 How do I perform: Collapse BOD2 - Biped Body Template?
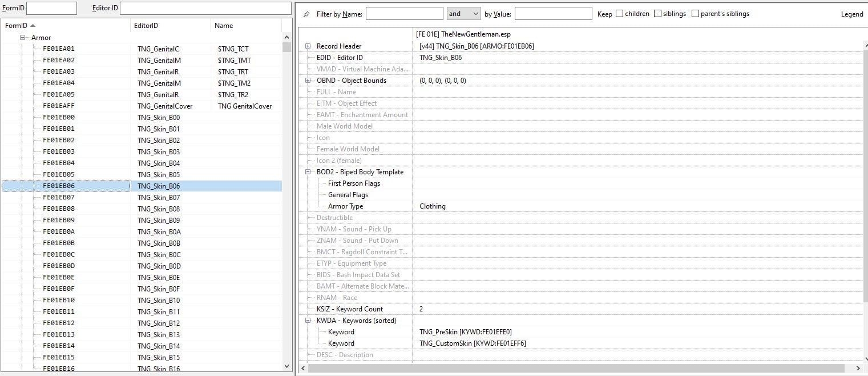coord(308,172)
